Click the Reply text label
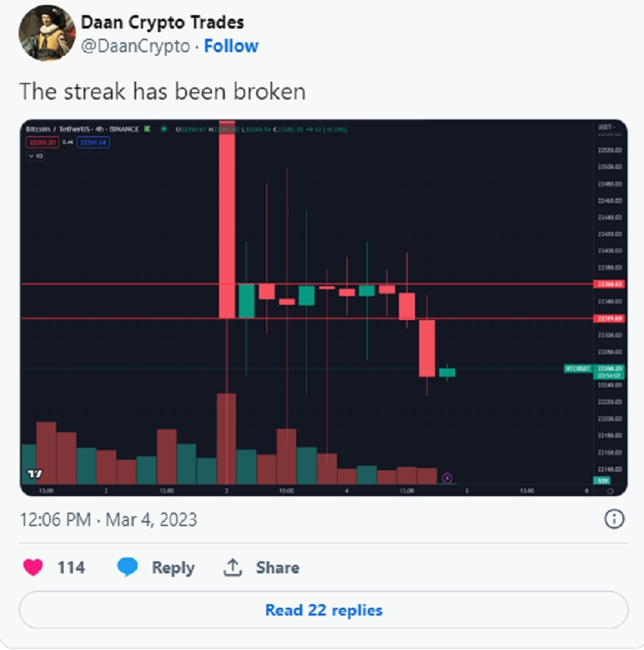Image resolution: width=644 pixels, height=650 pixels. point(173,568)
